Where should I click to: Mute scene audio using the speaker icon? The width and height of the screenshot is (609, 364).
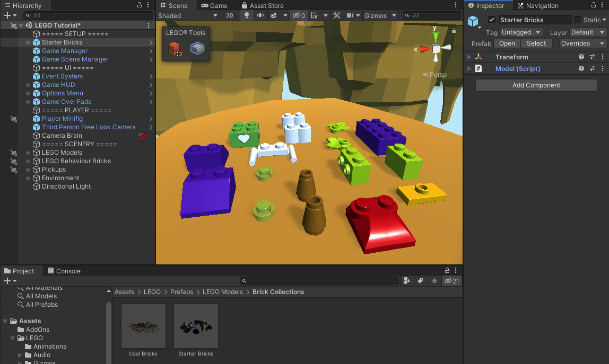tap(260, 16)
